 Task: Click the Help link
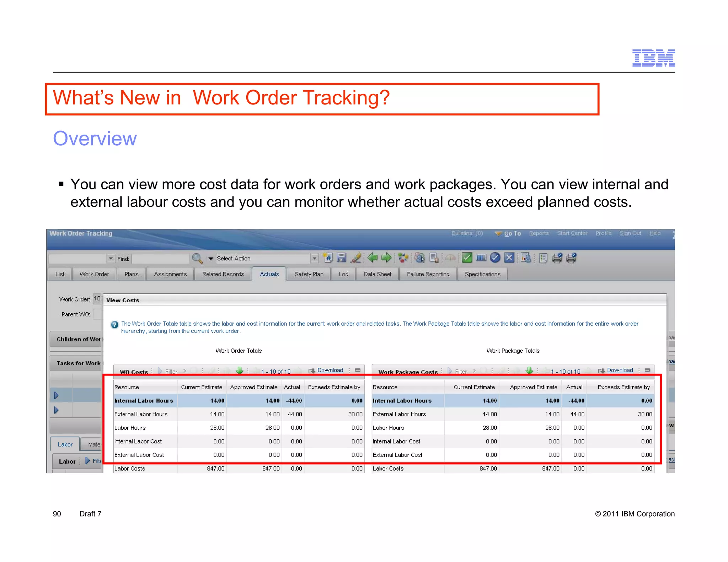655,233
